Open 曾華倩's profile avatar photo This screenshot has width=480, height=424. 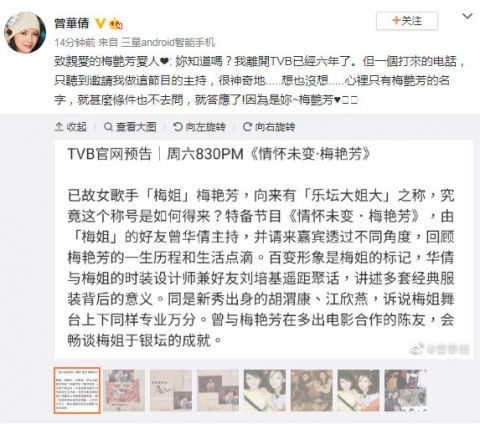coord(25,32)
